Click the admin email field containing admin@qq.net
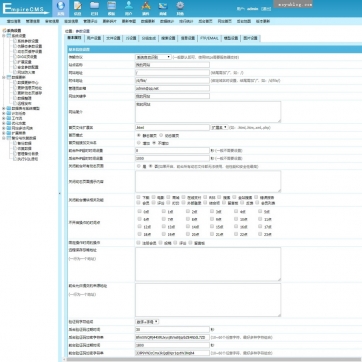The height and width of the screenshot is (362, 362). coord(172,88)
